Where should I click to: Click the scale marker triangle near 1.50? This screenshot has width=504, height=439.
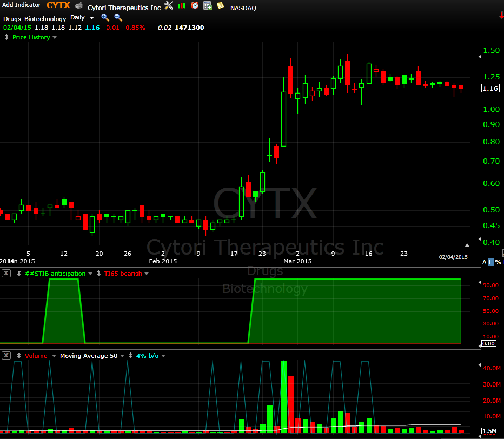click(480, 57)
